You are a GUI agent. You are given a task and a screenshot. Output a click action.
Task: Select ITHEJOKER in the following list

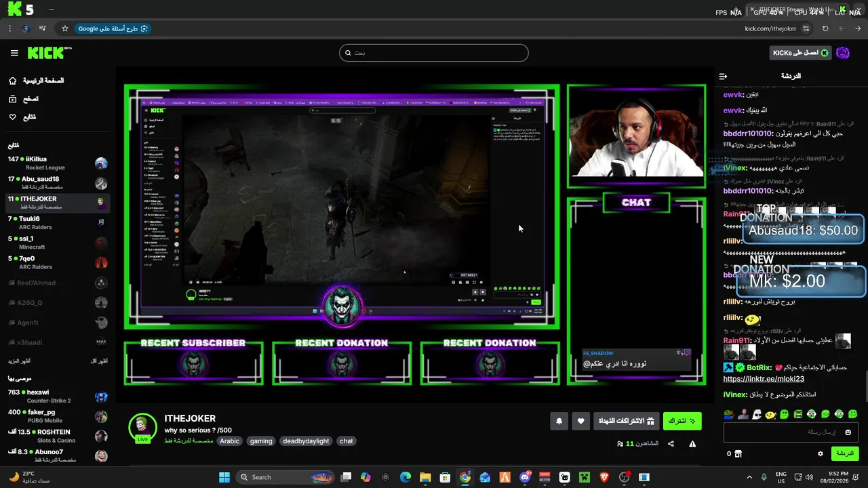coord(58,203)
